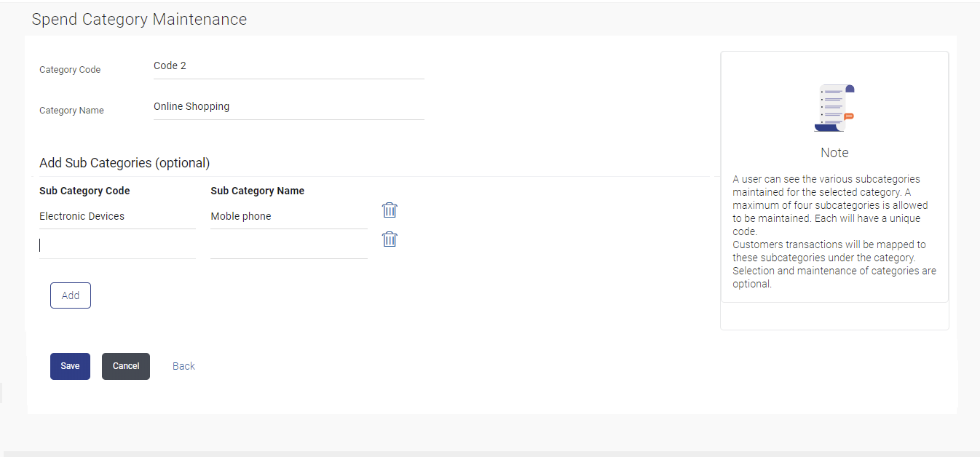Click the Add Sub Categories (optional) heading
Image resolution: width=980 pixels, height=457 pixels.
pyautogui.click(x=125, y=163)
